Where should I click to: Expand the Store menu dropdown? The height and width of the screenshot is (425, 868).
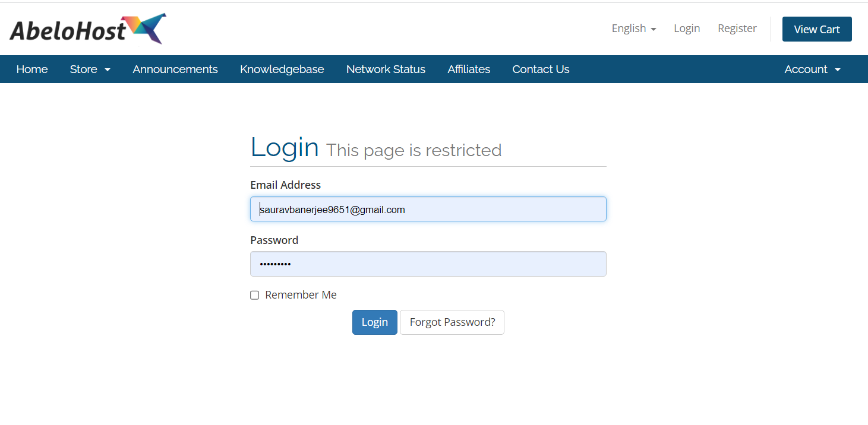[x=90, y=69]
